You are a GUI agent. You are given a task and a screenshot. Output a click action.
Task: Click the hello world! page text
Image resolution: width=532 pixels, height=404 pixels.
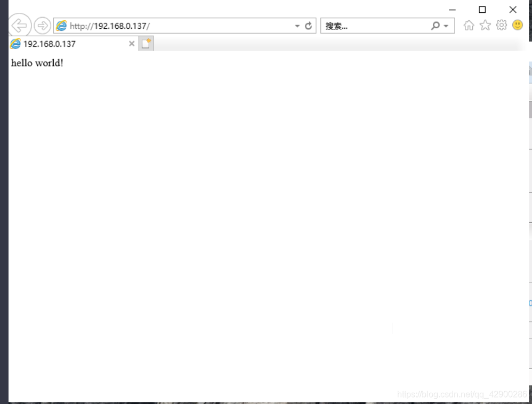pyautogui.click(x=37, y=63)
